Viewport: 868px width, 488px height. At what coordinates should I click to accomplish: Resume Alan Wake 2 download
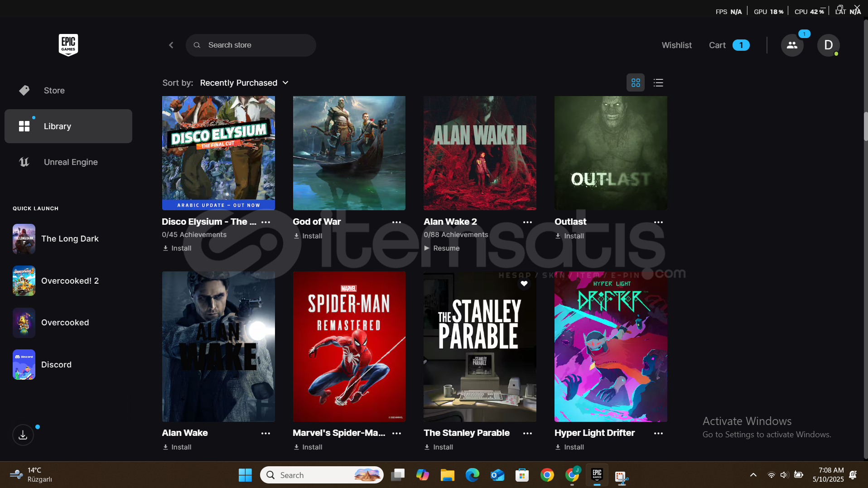pyautogui.click(x=442, y=248)
